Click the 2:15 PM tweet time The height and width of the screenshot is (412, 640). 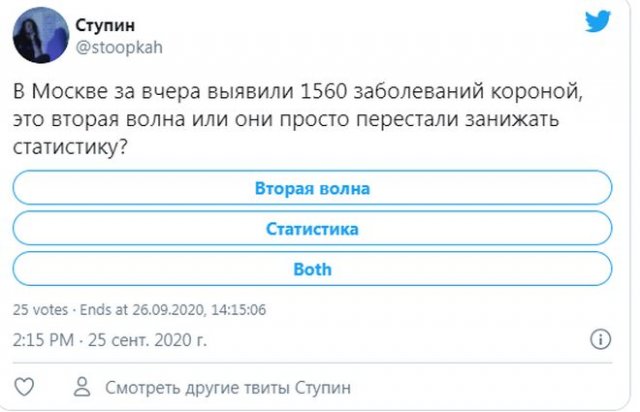[x=43, y=338]
